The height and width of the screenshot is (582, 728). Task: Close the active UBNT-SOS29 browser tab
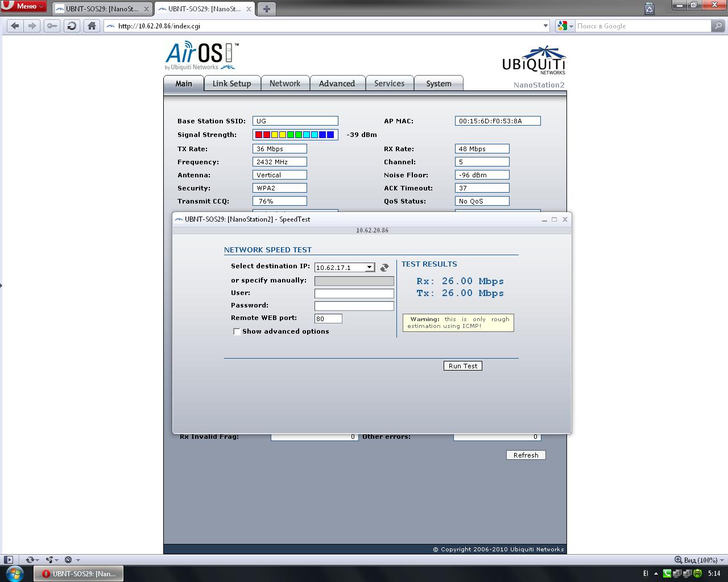tap(249, 9)
